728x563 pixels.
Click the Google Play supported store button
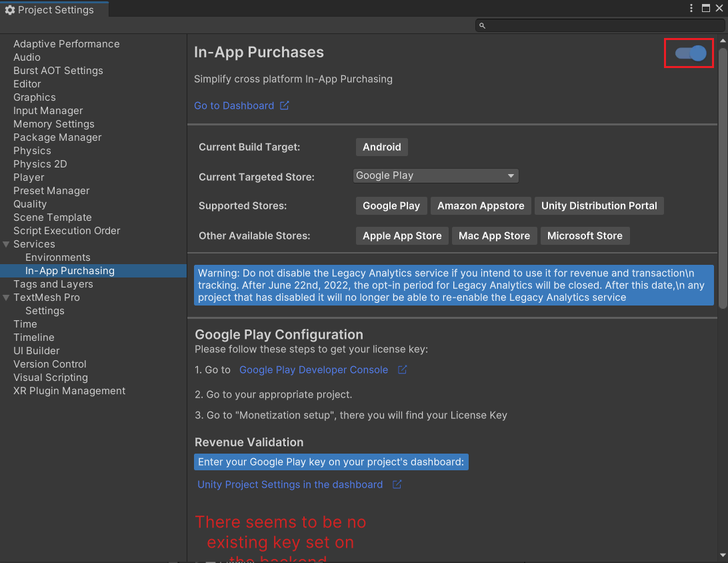point(391,205)
